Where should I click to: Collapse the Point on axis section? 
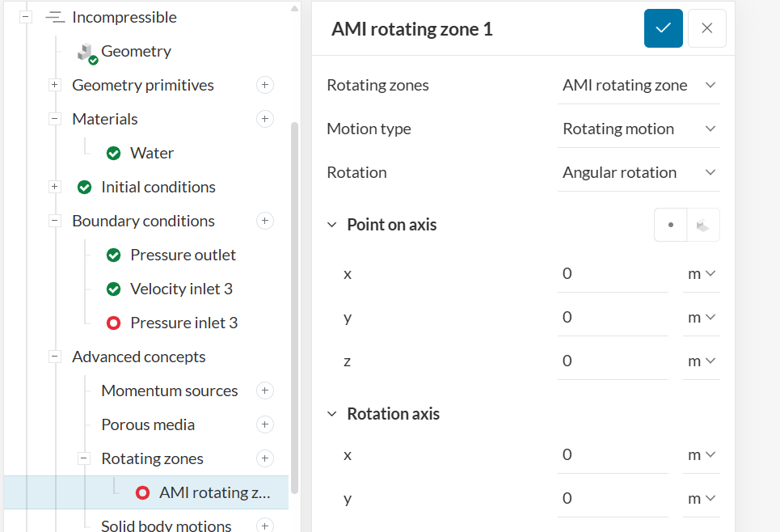pyautogui.click(x=331, y=225)
